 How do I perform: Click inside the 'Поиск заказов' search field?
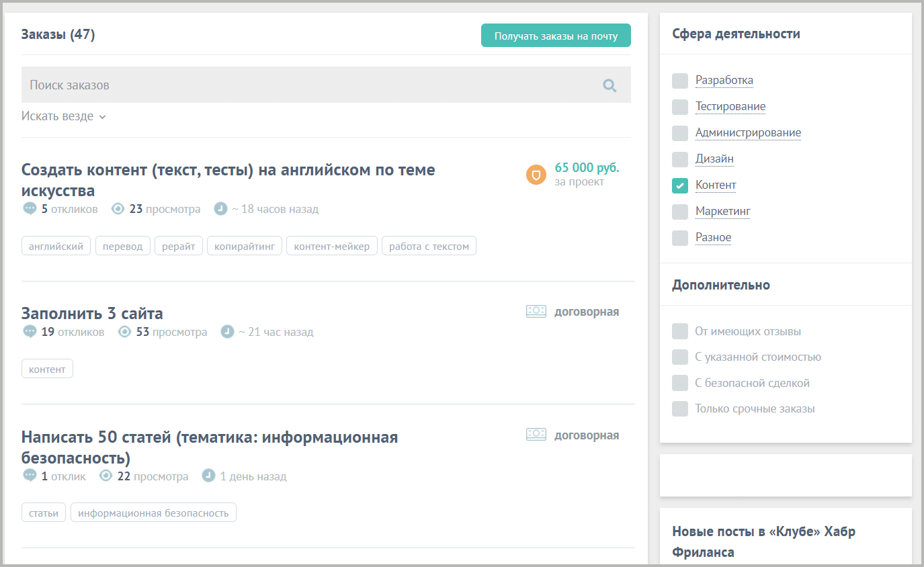202,85
